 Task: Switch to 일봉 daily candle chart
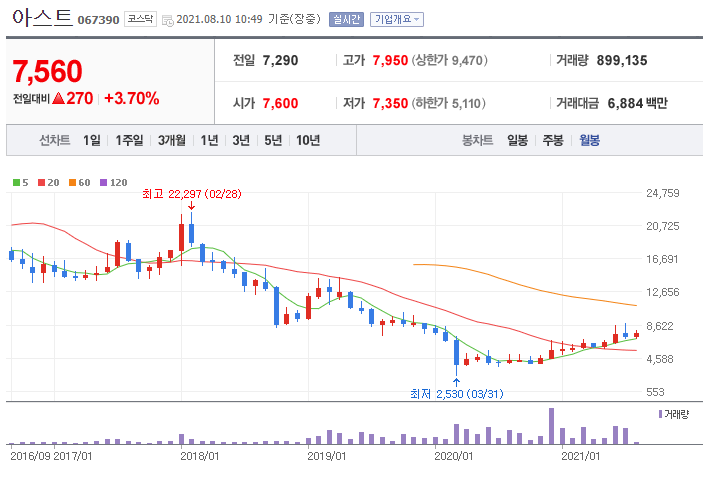pyautogui.click(x=517, y=140)
